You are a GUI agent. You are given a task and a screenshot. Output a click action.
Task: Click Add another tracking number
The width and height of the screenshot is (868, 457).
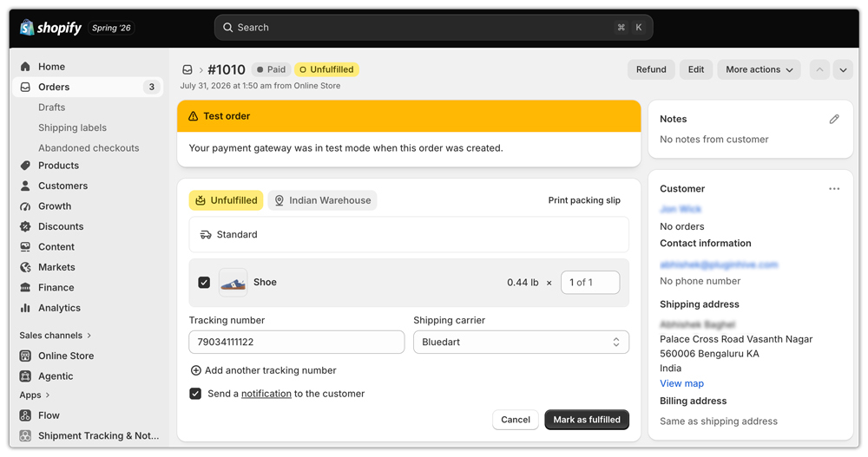point(264,370)
